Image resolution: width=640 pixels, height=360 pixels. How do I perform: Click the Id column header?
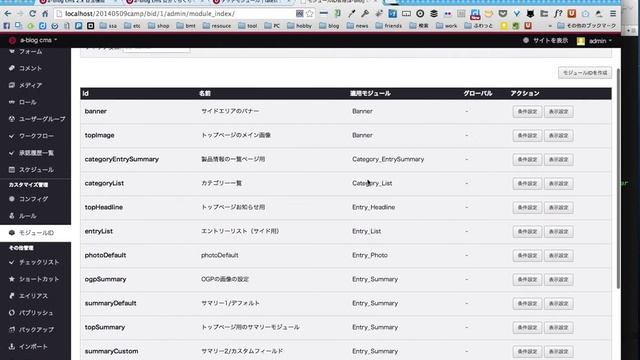86,93
